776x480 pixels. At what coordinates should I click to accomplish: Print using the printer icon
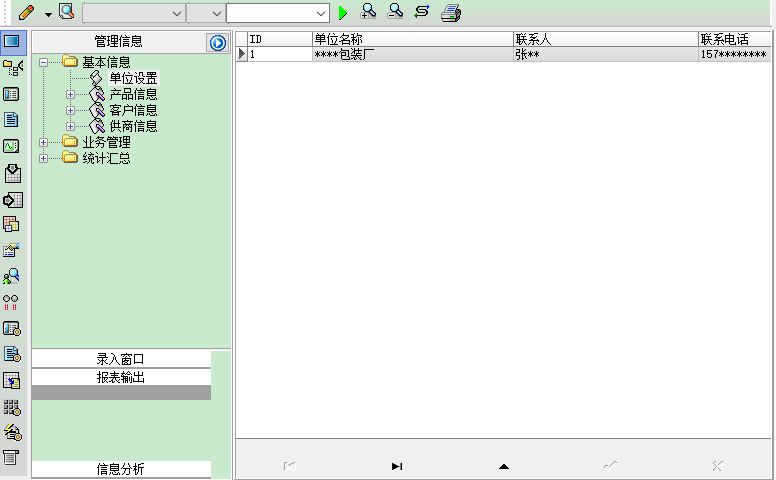(x=451, y=13)
